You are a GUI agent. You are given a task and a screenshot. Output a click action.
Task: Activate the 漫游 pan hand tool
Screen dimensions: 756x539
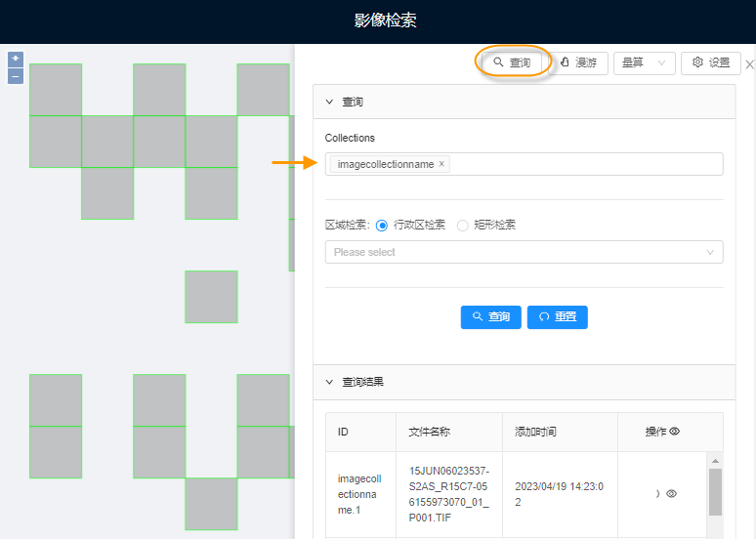578,62
